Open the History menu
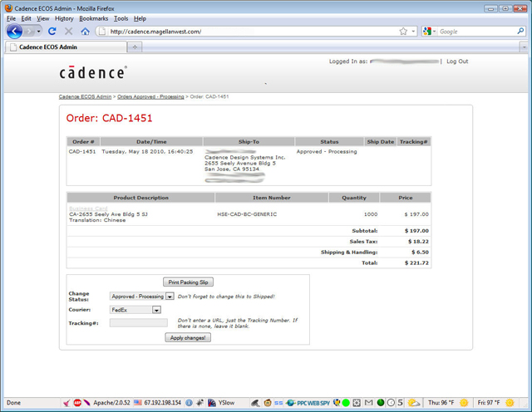Image resolution: width=532 pixels, height=412 pixels. coord(64,18)
